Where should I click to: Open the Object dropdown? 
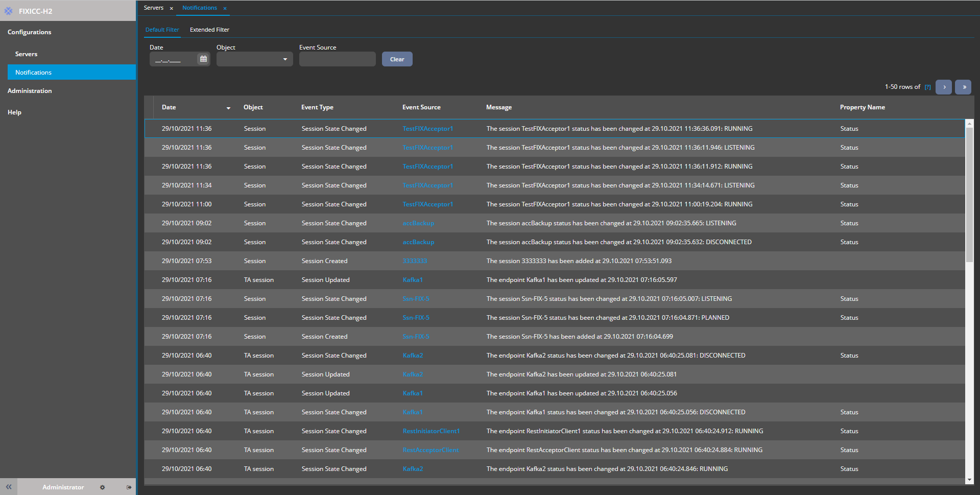point(255,59)
